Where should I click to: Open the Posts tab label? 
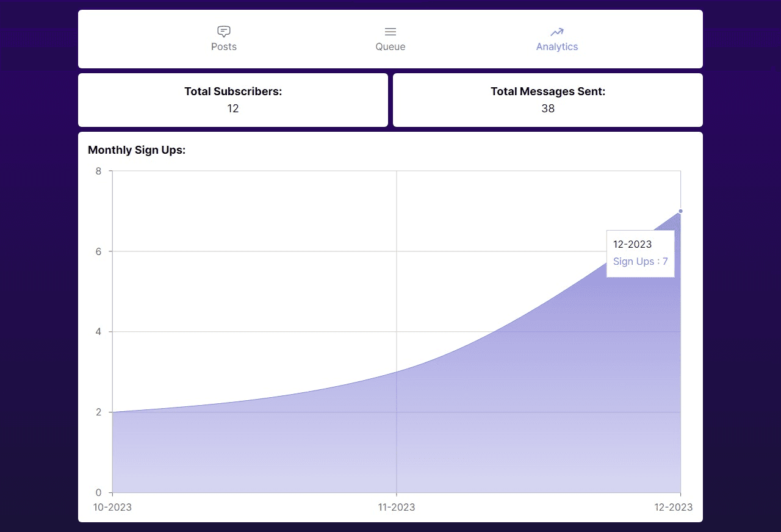tap(224, 47)
